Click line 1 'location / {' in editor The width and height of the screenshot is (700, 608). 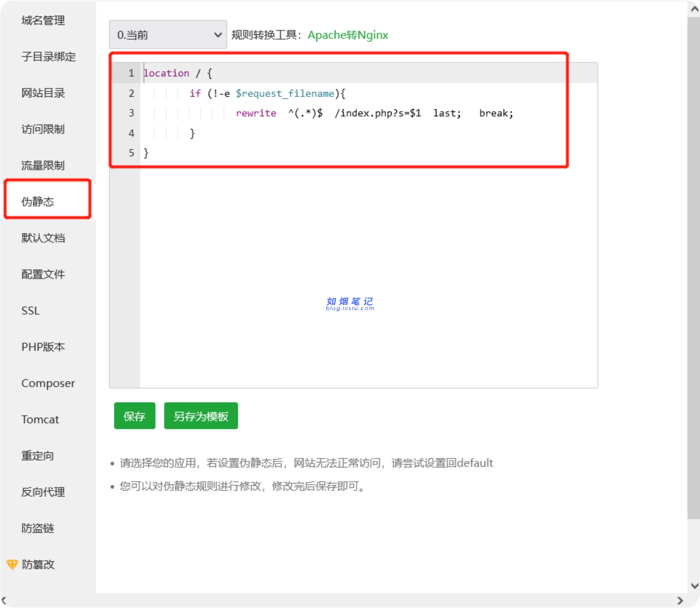(177, 73)
